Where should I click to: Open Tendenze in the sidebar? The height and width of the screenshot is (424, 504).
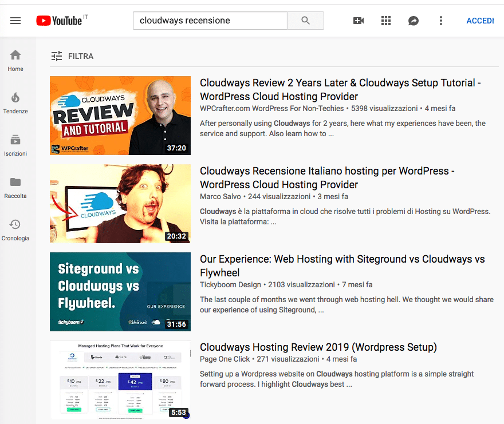(15, 103)
